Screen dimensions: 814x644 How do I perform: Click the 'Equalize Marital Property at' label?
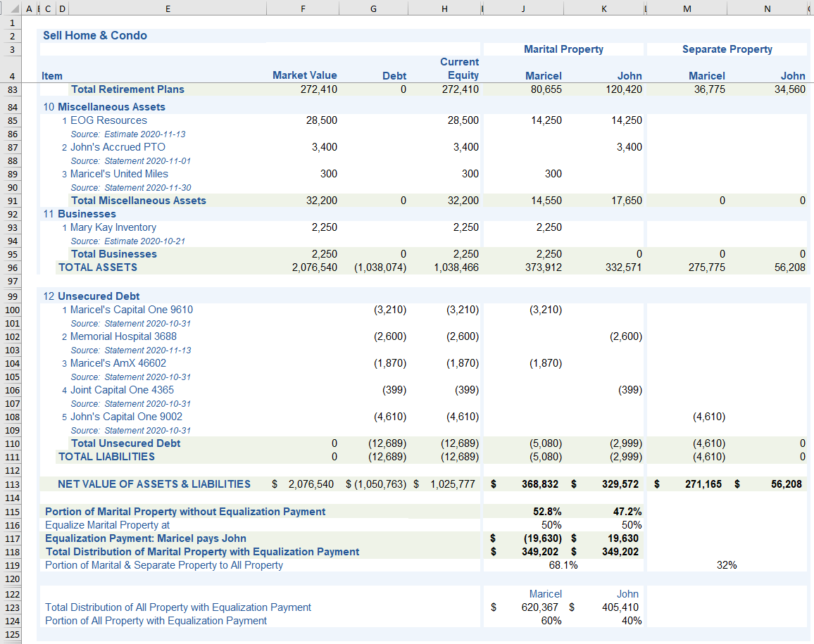click(x=107, y=525)
